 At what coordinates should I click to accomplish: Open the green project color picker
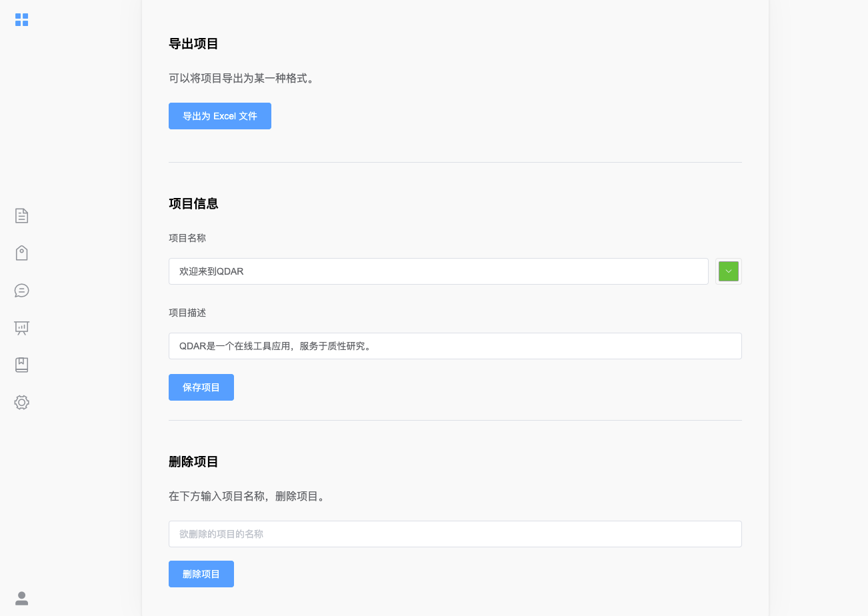pos(729,271)
